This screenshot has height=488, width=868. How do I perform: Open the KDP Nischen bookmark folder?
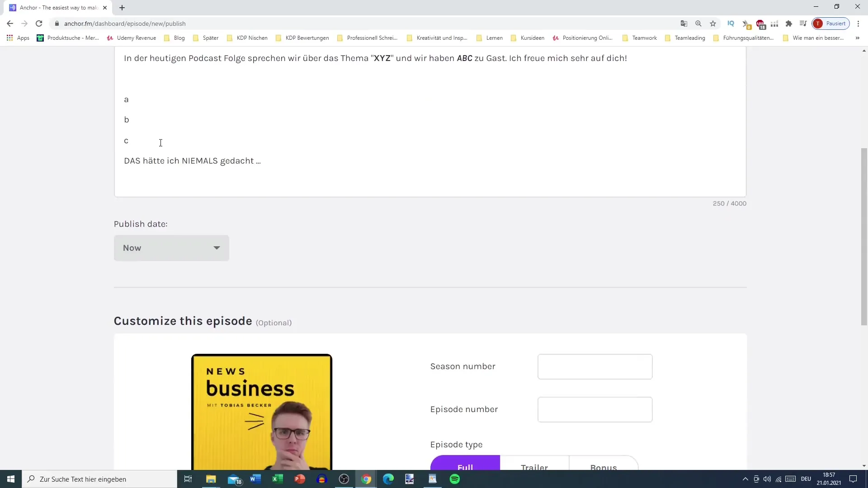(x=247, y=38)
